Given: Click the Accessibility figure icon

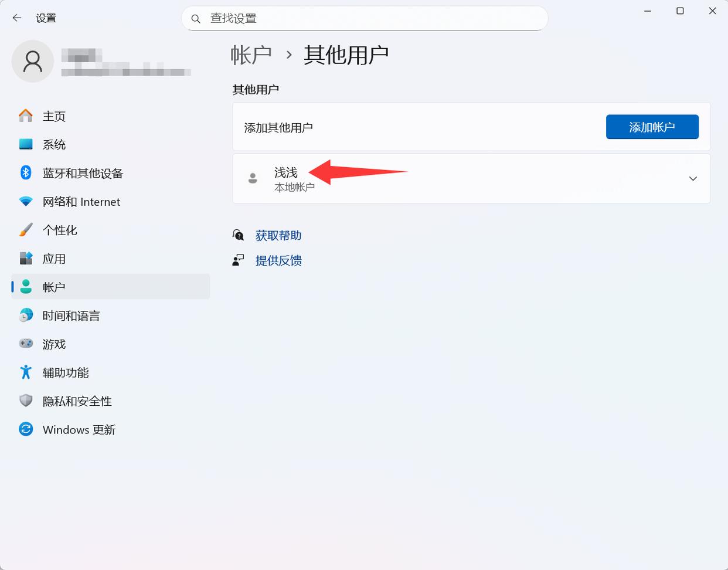Looking at the screenshot, I should [26, 372].
